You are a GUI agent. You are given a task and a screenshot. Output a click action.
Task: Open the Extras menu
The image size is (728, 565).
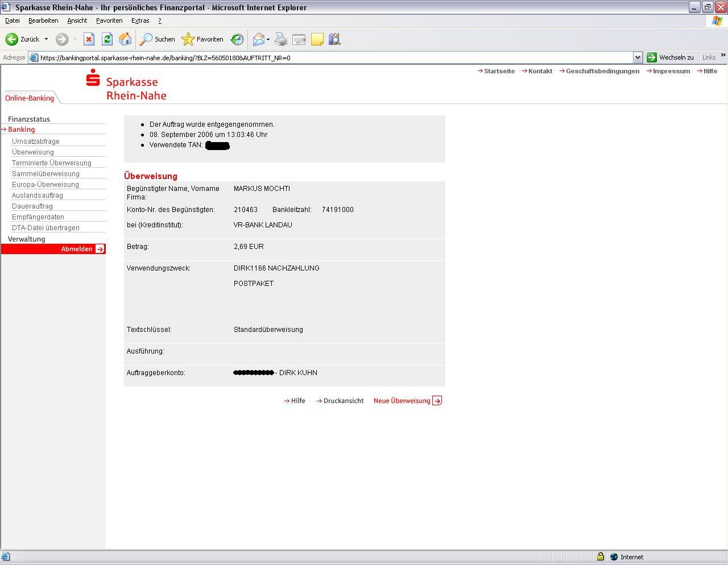click(140, 20)
